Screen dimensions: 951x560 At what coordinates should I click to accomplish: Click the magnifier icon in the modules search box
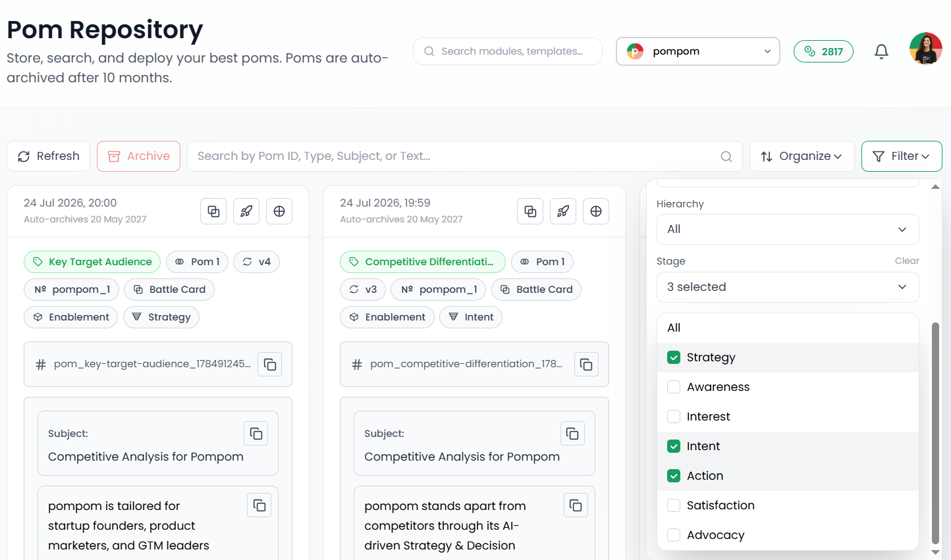(x=429, y=51)
